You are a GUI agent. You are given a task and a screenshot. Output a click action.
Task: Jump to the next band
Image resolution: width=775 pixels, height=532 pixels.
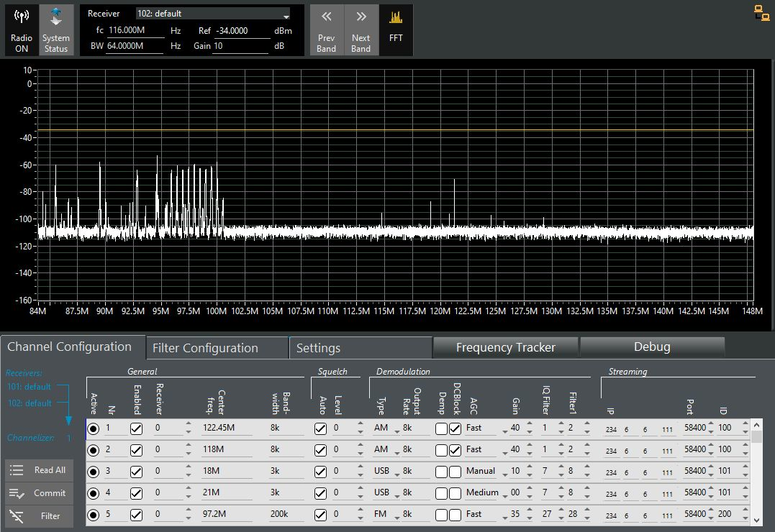click(361, 31)
